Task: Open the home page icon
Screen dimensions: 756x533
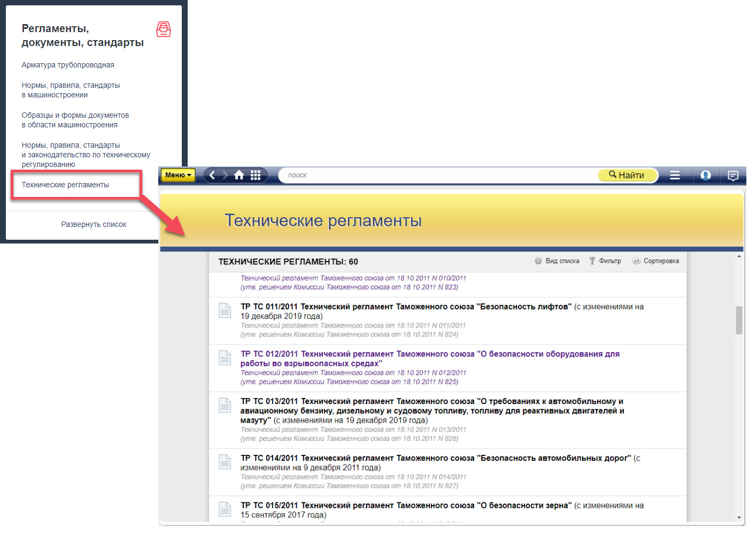Action: (x=239, y=175)
